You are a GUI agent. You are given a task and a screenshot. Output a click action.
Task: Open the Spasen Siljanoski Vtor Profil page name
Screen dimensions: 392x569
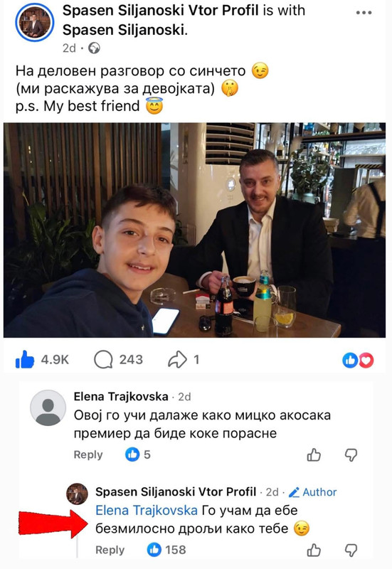pos(161,11)
